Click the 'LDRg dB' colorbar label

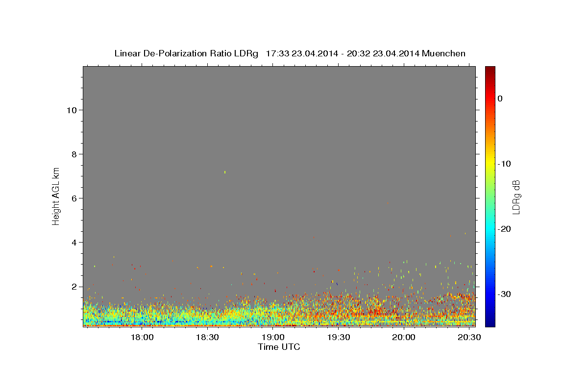pos(515,196)
